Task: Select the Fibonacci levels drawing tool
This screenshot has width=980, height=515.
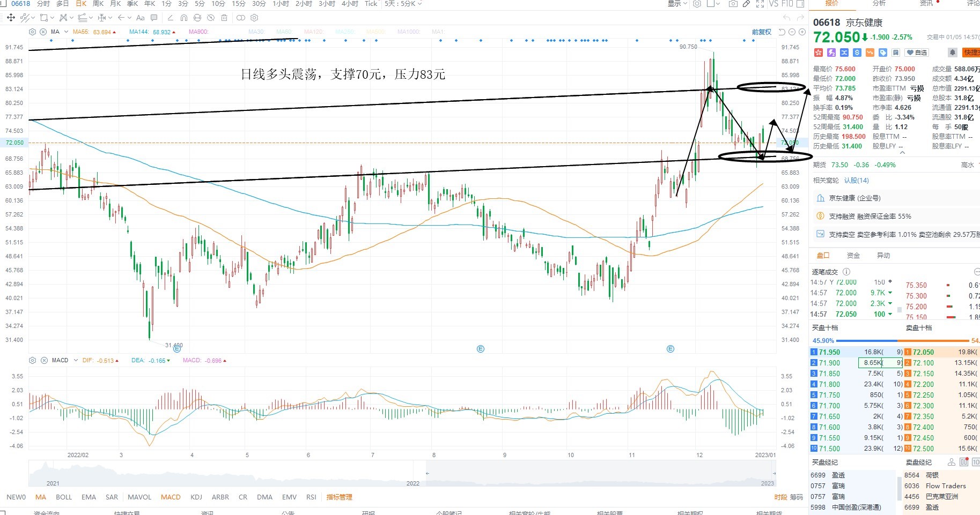Action: (82, 18)
